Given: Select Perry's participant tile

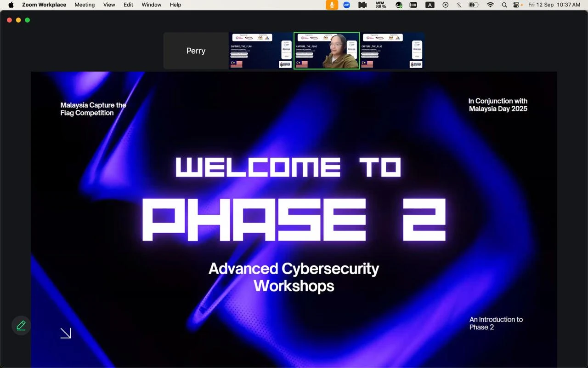Looking at the screenshot, I should tap(196, 51).
